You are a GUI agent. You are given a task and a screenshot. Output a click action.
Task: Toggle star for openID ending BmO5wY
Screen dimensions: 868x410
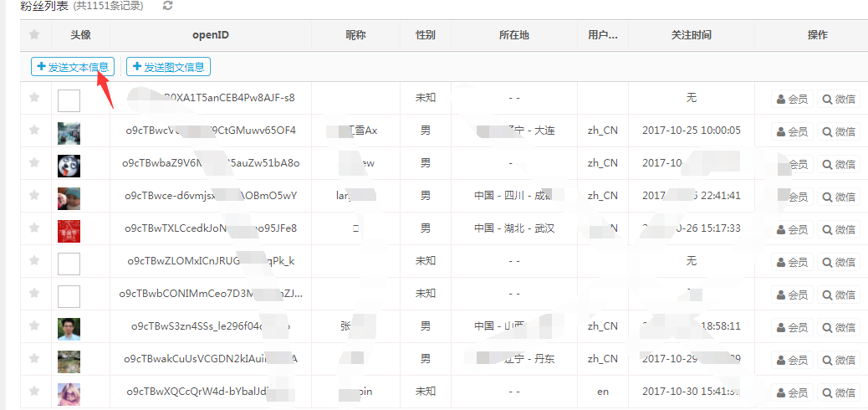[x=34, y=196]
